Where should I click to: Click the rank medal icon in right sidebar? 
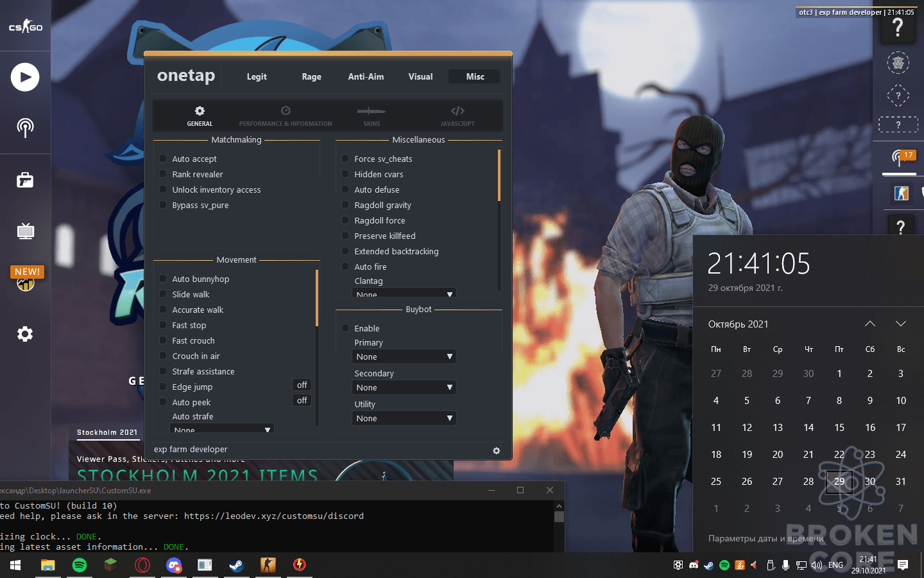point(898,63)
